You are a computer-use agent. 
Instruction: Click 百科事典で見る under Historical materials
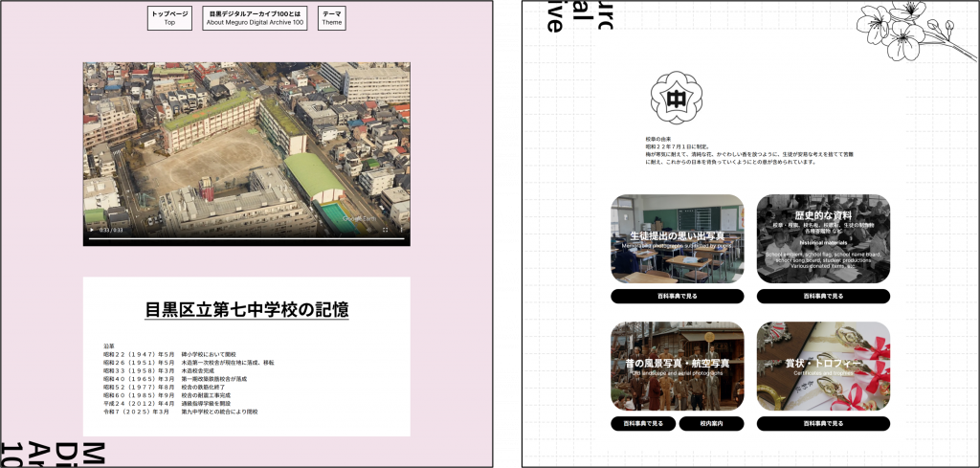click(x=823, y=297)
